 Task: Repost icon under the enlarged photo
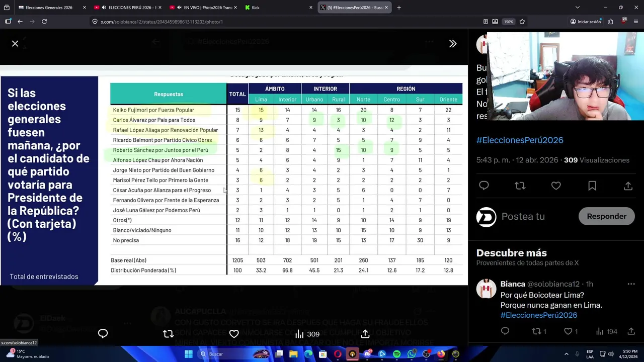[x=168, y=334]
